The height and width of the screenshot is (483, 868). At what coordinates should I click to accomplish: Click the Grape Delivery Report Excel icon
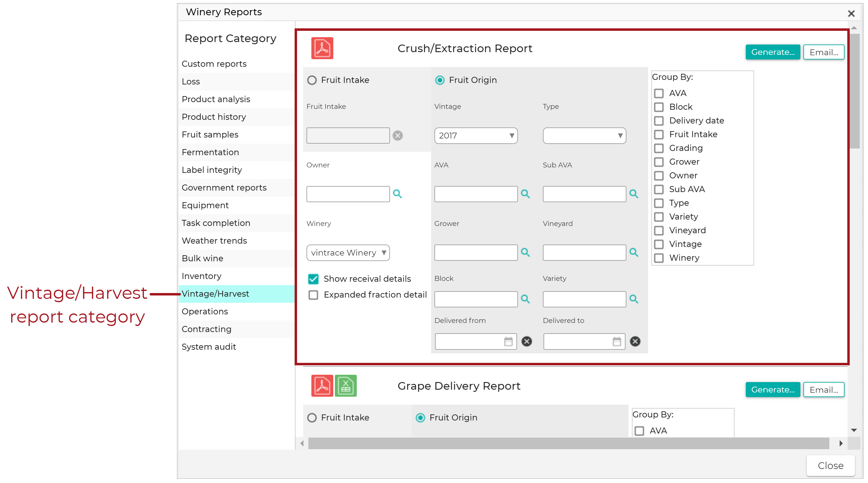click(x=345, y=385)
